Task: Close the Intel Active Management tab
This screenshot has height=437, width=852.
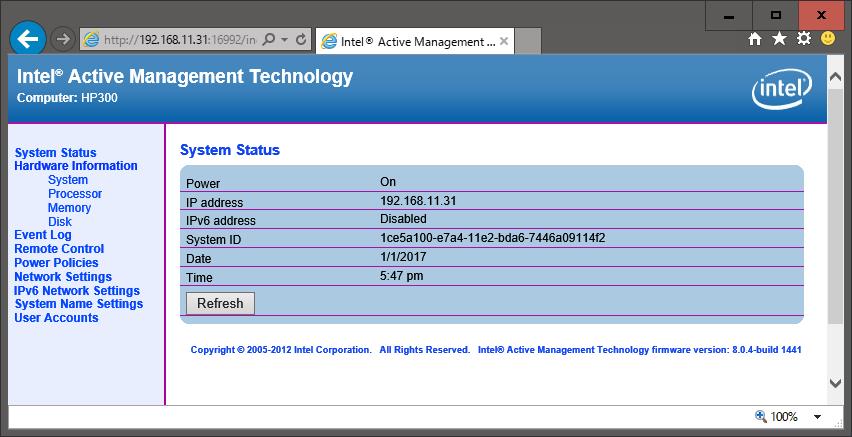Action: click(x=504, y=41)
